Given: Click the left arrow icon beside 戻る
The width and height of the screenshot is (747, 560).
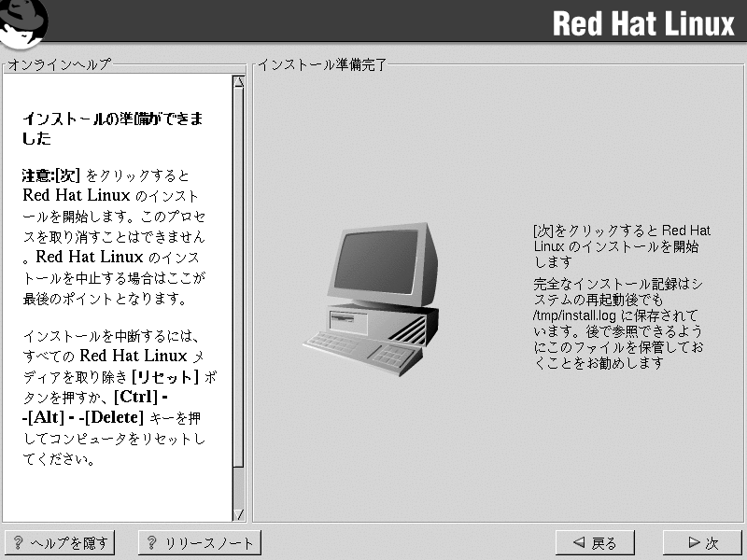Looking at the screenshot, I should click(x=579, y=543).
